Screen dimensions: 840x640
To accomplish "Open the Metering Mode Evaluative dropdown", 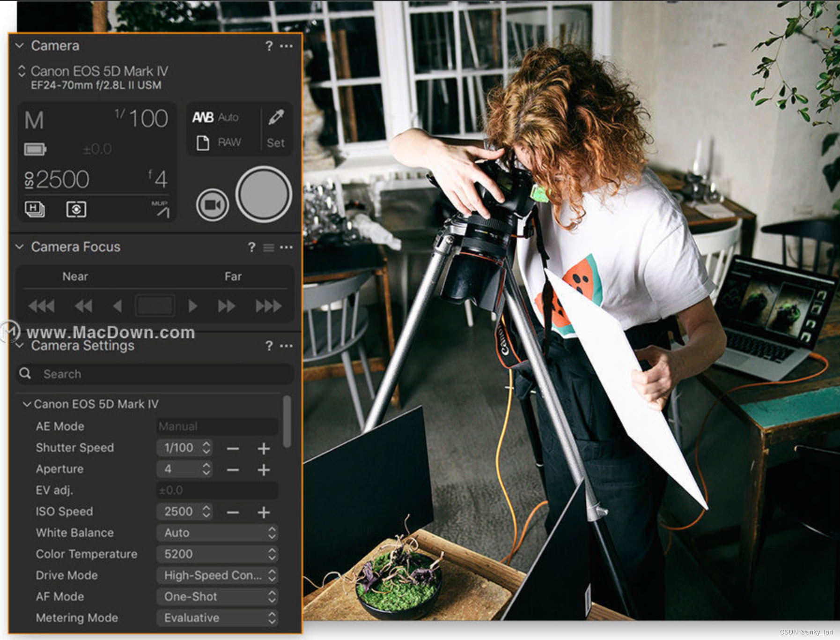I will click(217, 618).
